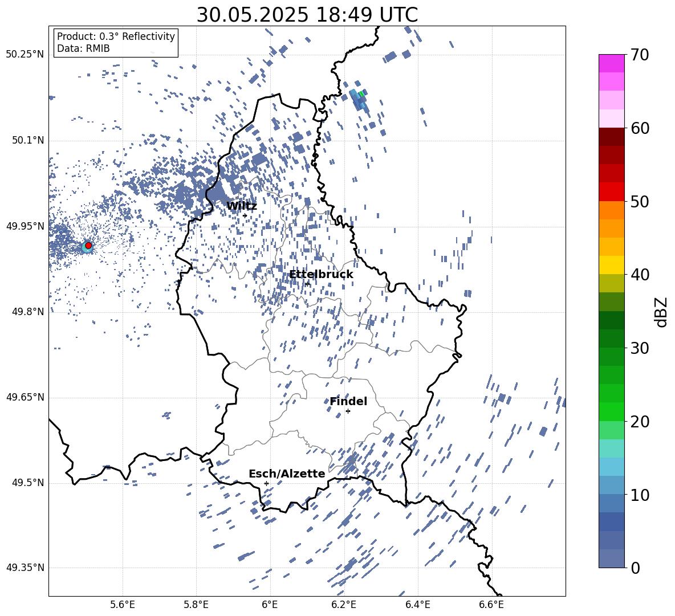
Task: Click the 49.8°N latitude label
Action: click(29, 312)
